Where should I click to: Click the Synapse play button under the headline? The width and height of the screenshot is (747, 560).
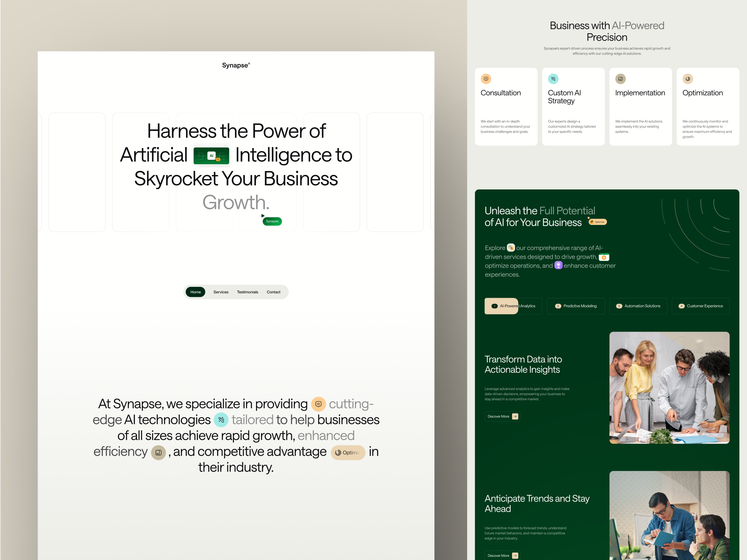pos(272,221)
